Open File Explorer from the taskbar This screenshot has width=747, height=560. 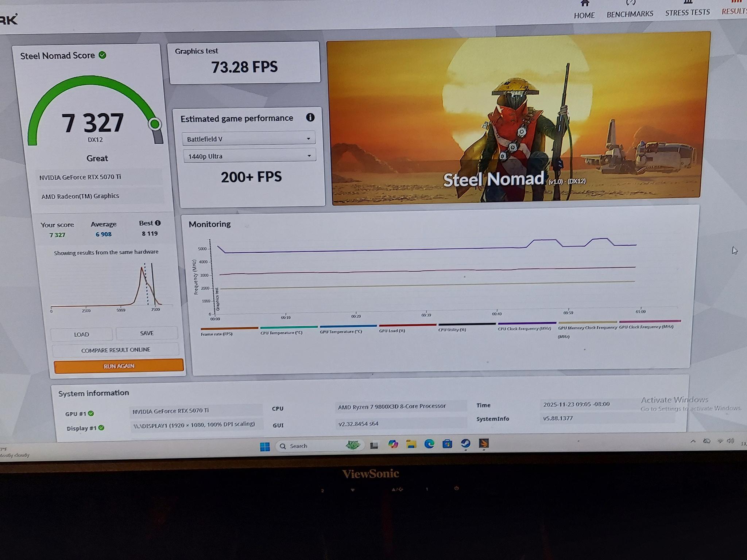tap(411, 444)
